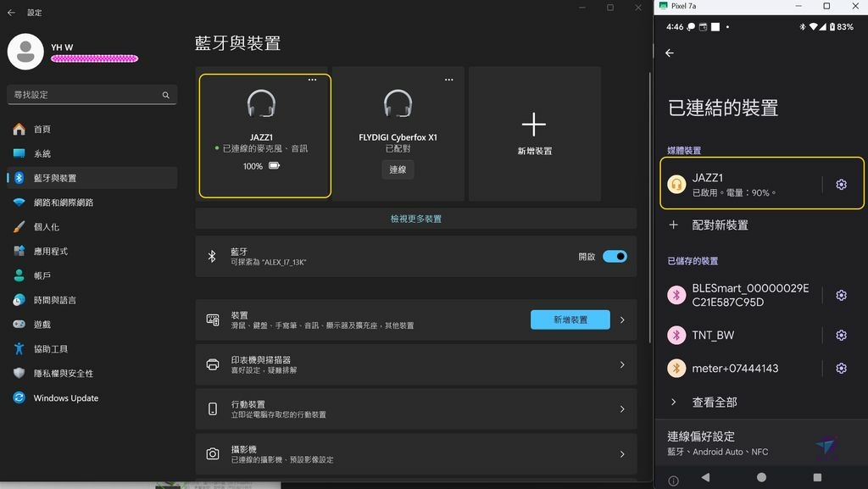The width and height of the screenshot is (868, 489).
Task: Open 應用程式 in the settings sidebar
Action: coord(92,251)
